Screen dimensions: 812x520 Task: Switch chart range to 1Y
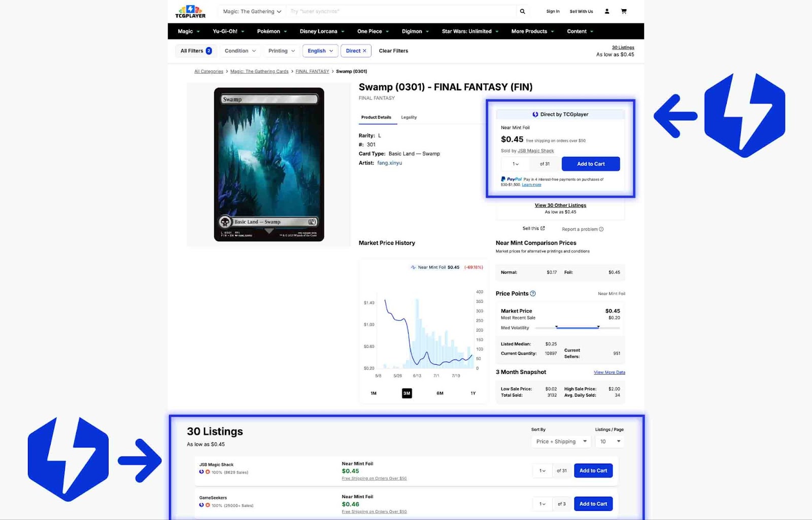[473, 393]
